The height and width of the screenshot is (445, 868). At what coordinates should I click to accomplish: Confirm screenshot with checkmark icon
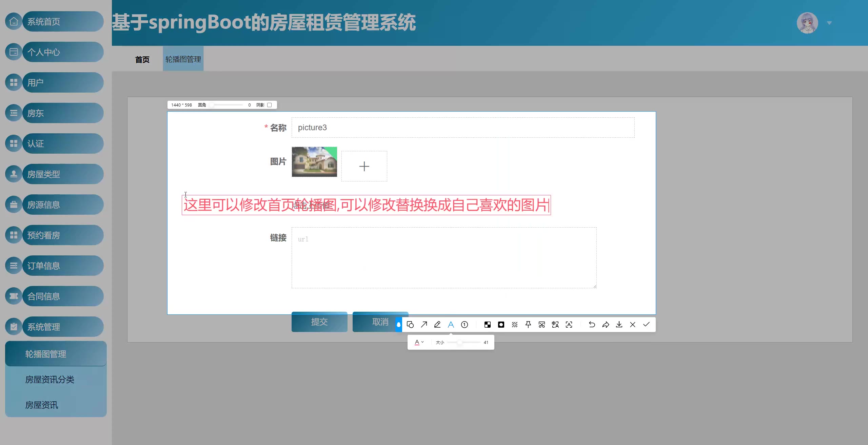pyautogui.click(x=646, y=325)
